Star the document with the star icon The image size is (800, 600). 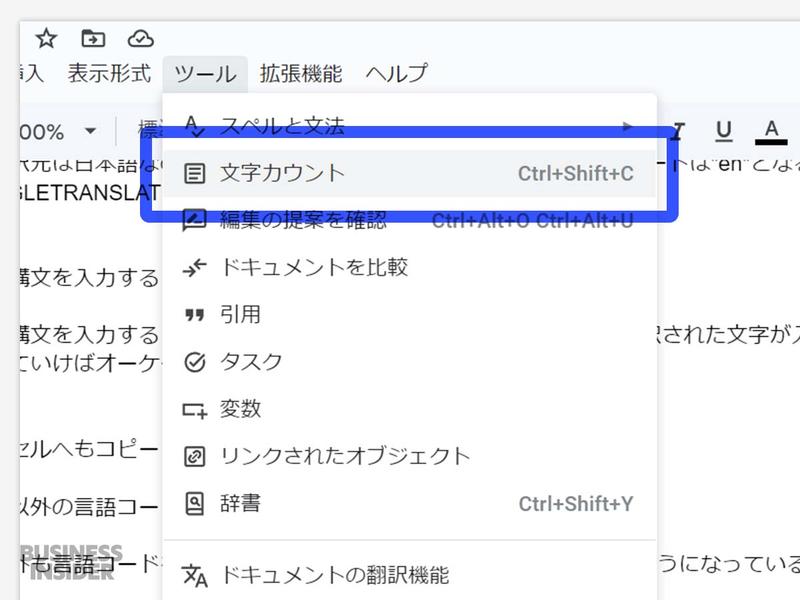pyautogui.click(x=46, y=38)
